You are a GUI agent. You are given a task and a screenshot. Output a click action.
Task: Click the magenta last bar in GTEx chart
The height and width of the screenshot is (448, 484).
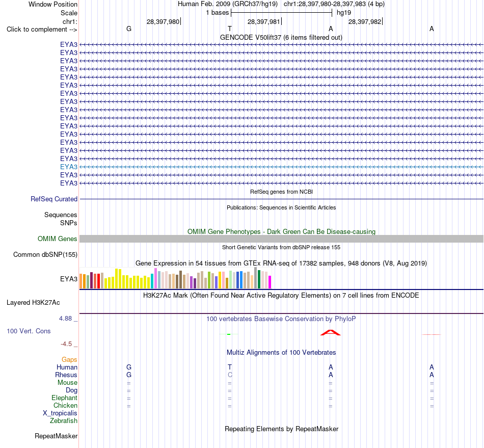[270, 282]
